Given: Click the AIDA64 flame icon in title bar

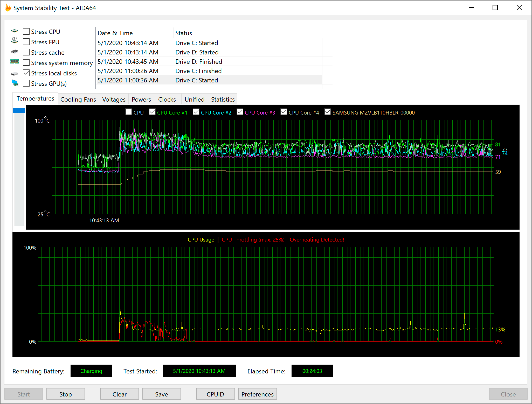Looking at the screenshot, I should [8, 8].
